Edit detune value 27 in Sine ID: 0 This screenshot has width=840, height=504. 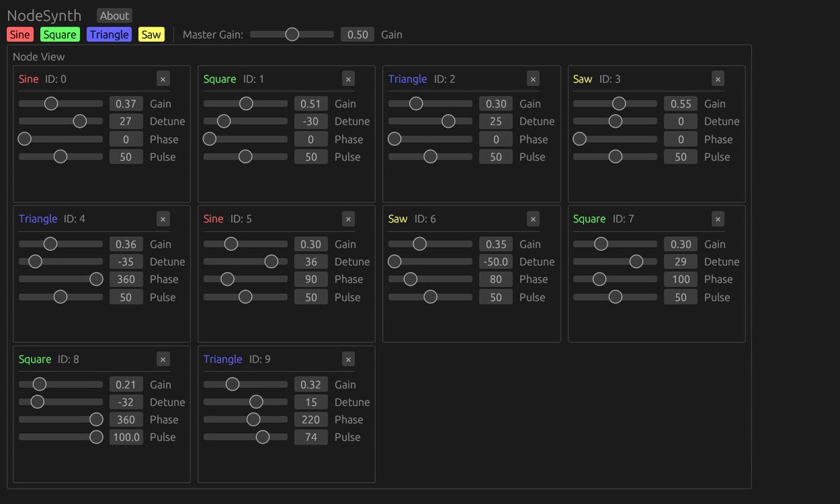coord(126,121)
